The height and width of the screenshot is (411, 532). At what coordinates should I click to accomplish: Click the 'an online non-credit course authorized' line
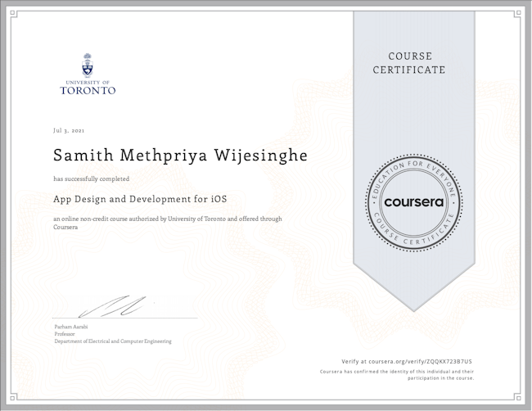(x=168, y=223)
